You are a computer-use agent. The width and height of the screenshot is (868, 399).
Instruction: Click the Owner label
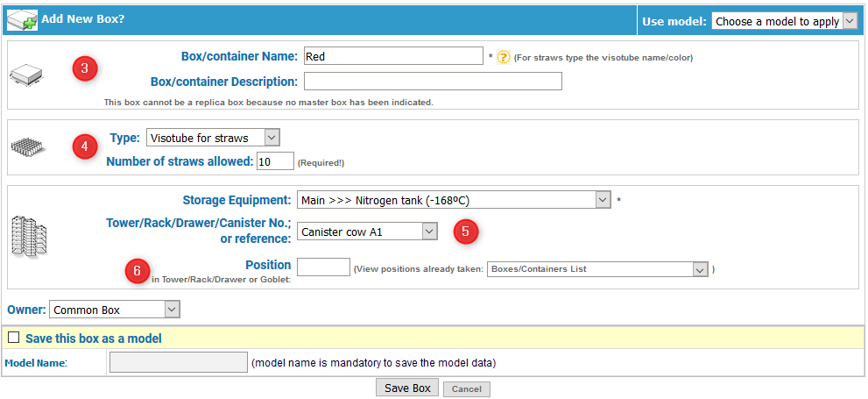click(x=26, y=310)
